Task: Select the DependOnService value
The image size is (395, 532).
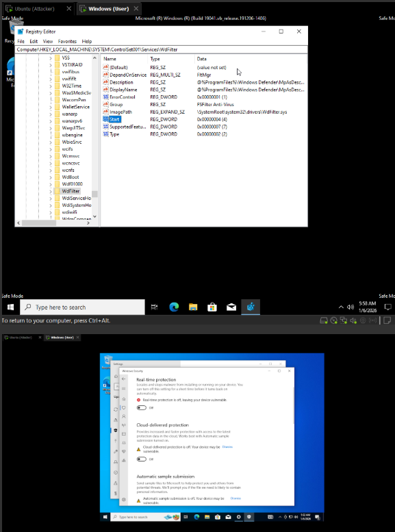Action: click(128, 75)
